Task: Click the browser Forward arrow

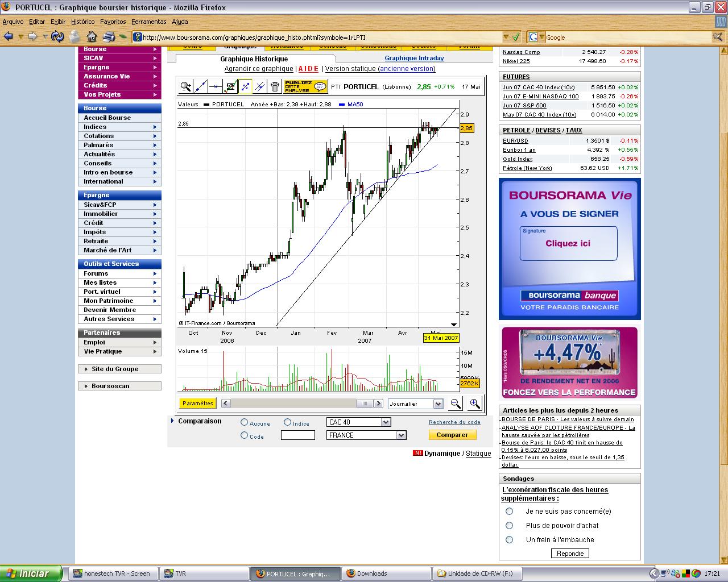Action: (x=33, y=36)
